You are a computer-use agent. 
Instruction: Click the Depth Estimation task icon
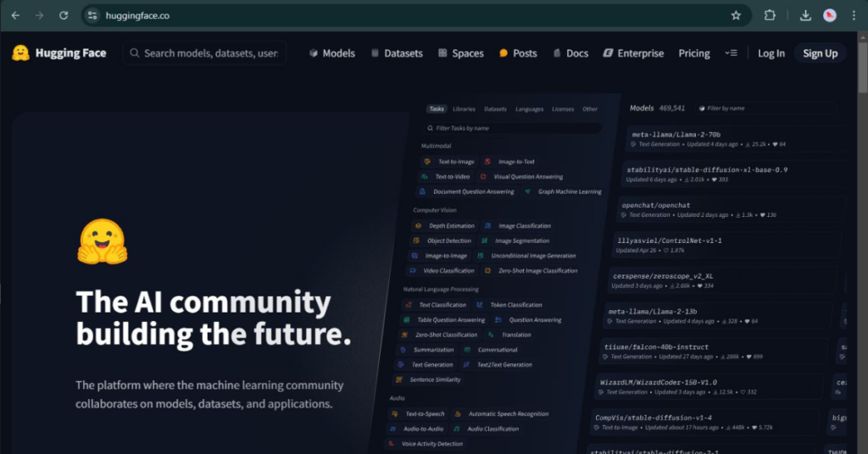click(x=418, y=225)
